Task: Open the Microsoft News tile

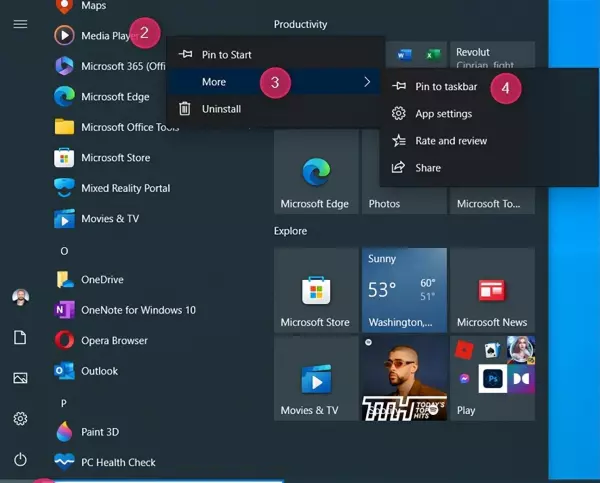Action: [x=492, y=290]
